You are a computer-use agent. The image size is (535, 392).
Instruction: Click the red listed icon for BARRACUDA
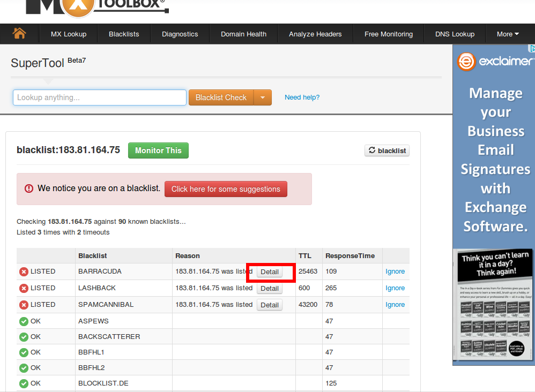pyautogui.click(x=24, y=272)
